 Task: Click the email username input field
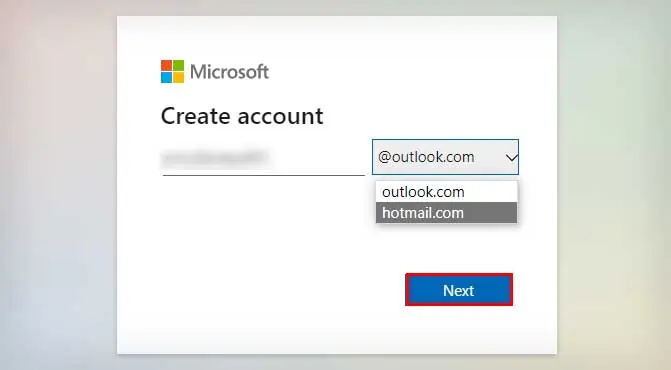pos(263,158)
